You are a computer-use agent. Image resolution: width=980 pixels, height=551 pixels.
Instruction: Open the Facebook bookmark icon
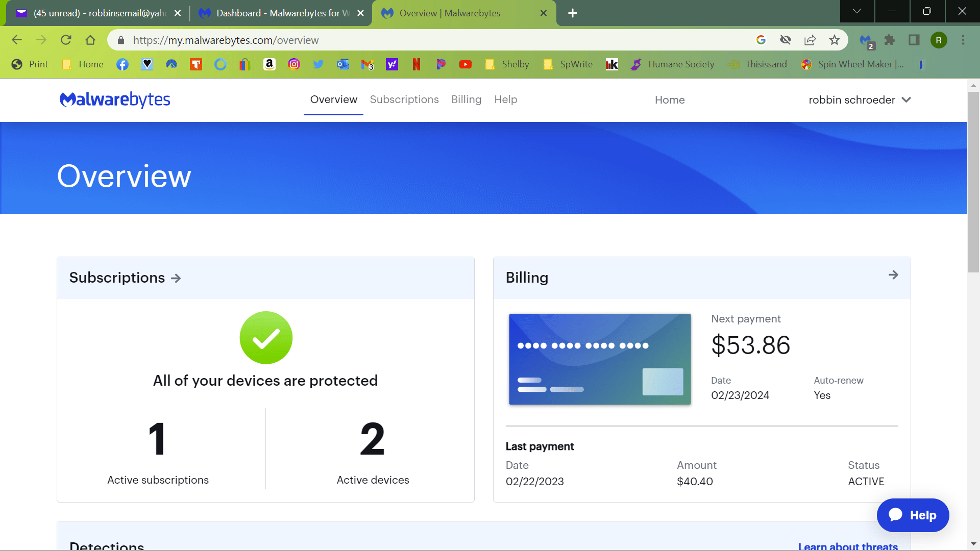pyautogui.click(x=122, y=64)
